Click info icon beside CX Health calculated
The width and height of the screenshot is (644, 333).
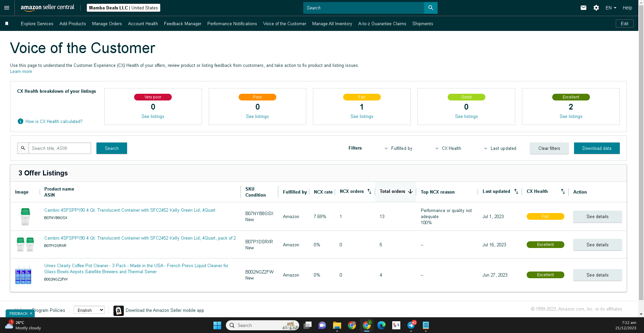pos(21,121)
